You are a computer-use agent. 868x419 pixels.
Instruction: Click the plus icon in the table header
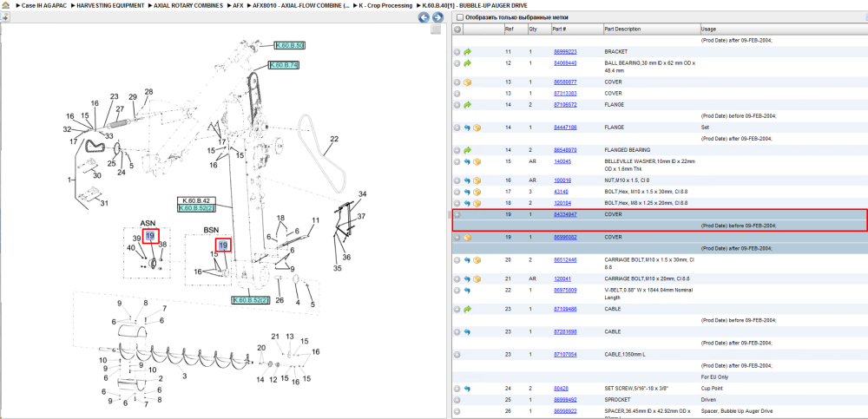coord(457,29)
